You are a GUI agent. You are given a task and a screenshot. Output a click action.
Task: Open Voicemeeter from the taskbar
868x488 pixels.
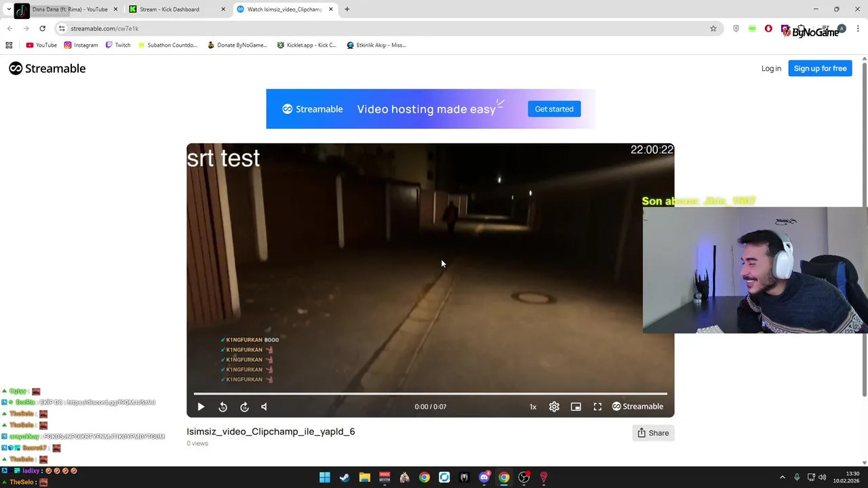click(384, 477)
